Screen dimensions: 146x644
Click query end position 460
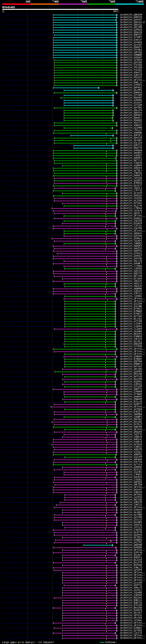click(x=115, y=11)
